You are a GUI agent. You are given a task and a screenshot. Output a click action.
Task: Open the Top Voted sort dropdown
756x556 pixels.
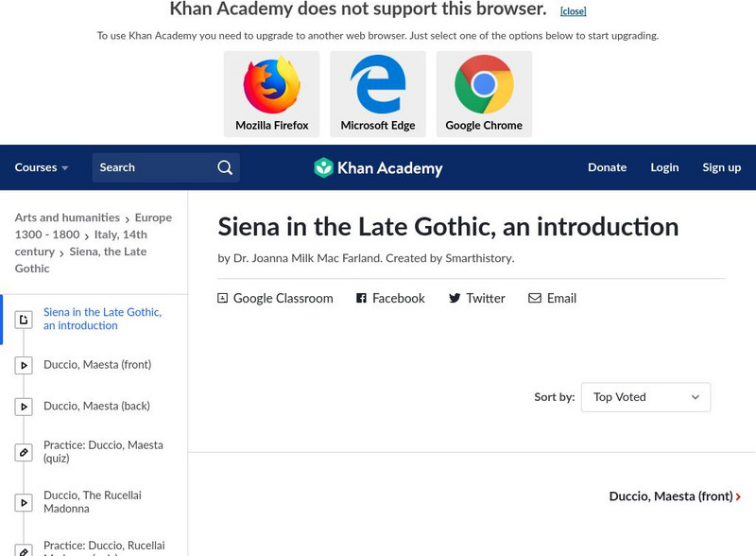click(645, 397)
